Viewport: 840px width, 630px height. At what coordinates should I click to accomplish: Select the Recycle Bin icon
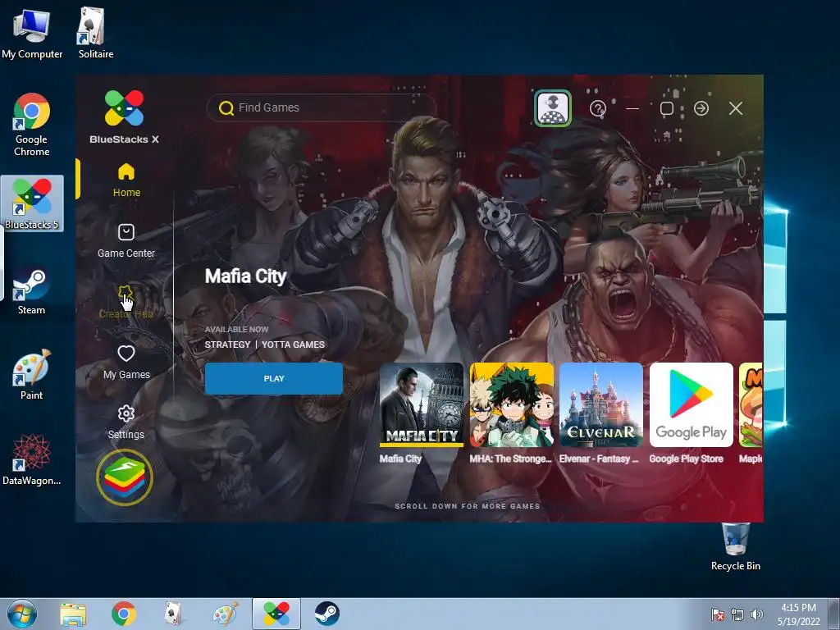pos(736,546)
